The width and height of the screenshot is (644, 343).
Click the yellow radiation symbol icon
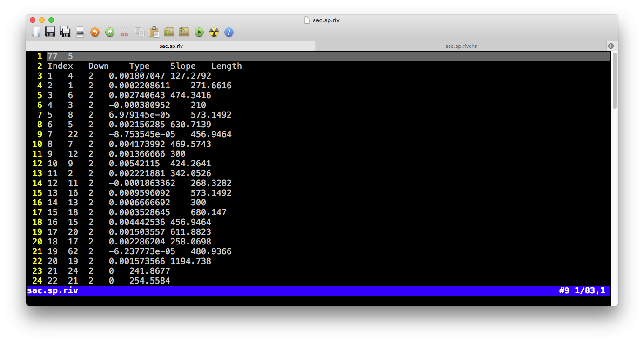click(x=214, y=32)
